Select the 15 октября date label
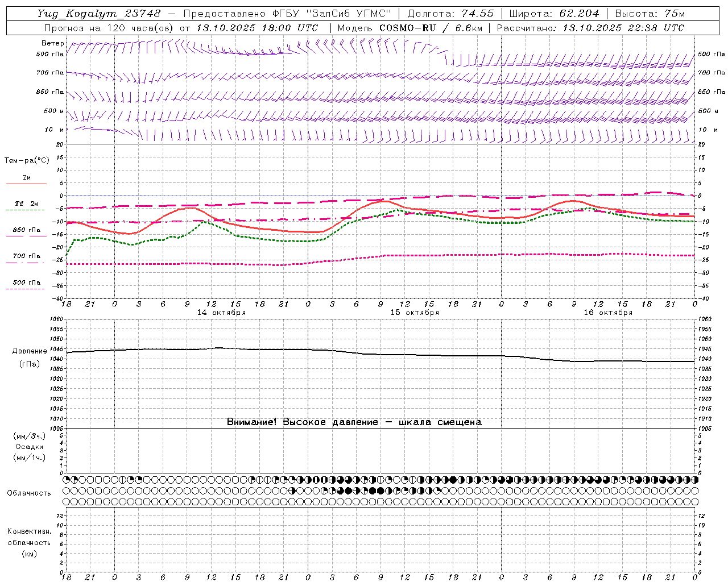 [415, 313]
